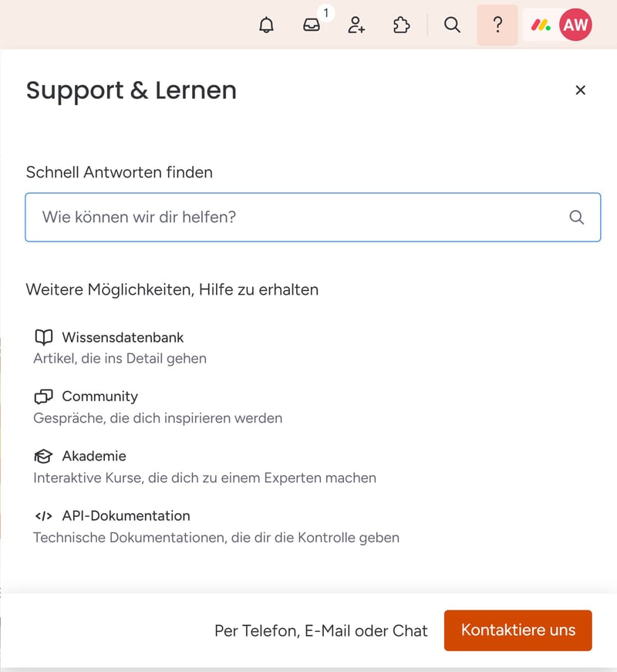617x672 pixels.
Task: Open the inbox tray icon
Action: point(312,25)
